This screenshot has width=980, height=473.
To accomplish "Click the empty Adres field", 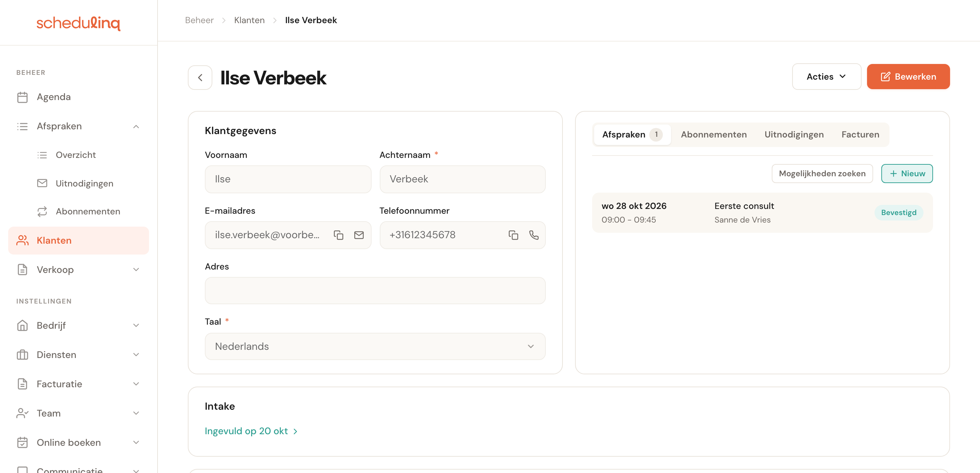I will 375,291.
